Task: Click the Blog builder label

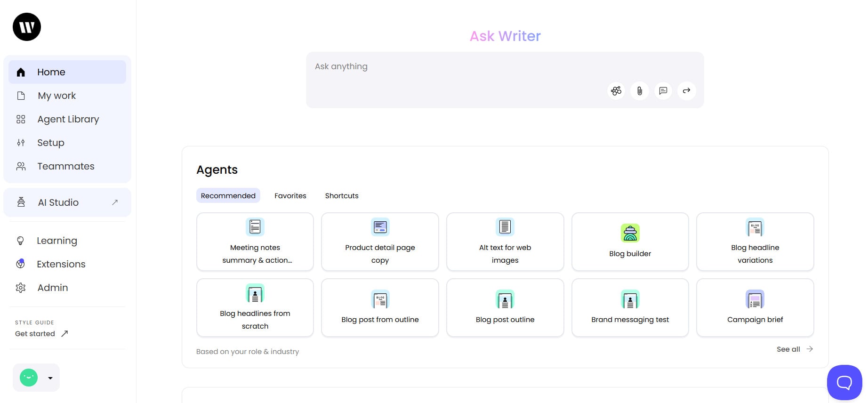Action: (630, 254)
